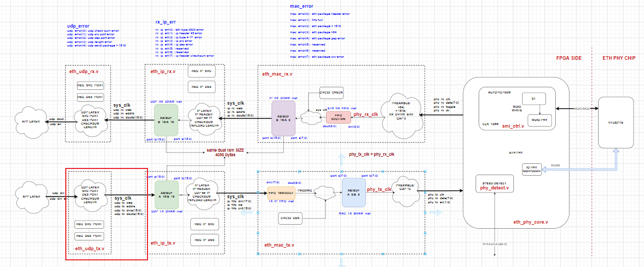The image size is (644, 267).
Task: Click the 'CLK 125M' text in smi_ctrl block
Action: point(491,124)
